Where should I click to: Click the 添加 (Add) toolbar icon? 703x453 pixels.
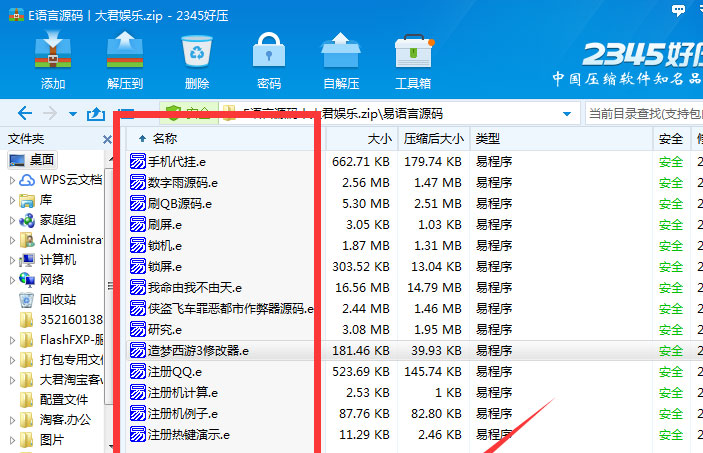click(53, 59)
